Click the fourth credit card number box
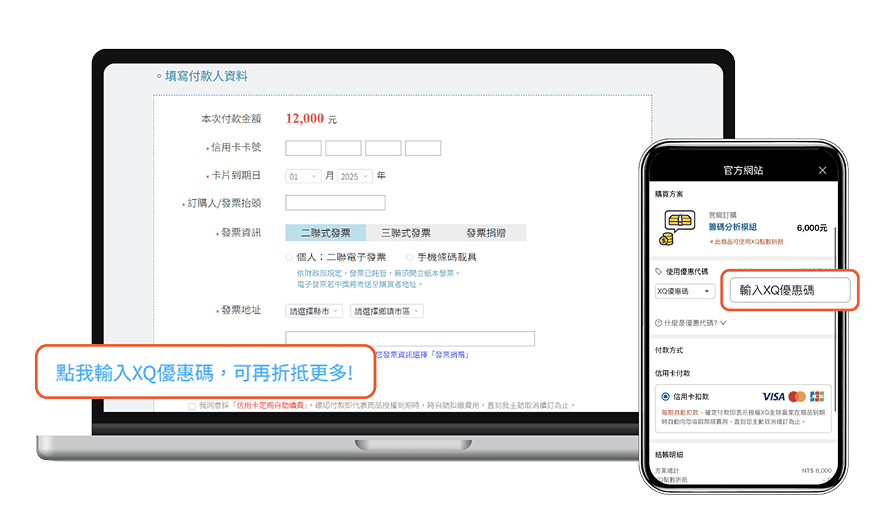Viewport: 880px width, 510px height. tap(423, 148)
